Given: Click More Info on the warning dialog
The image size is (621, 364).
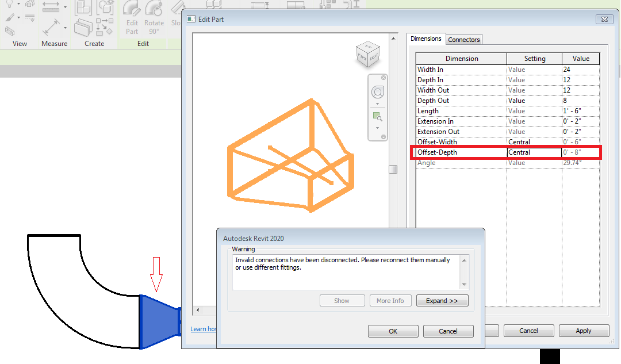Looking at the screenshot, I should point(390,300).
